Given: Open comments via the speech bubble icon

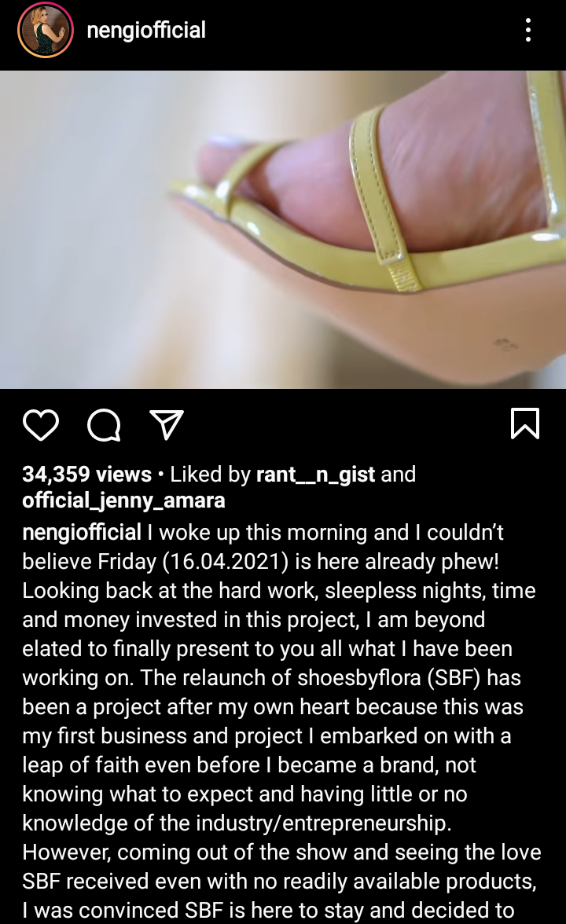Looking at the screenshot, I should pos(105,425).
